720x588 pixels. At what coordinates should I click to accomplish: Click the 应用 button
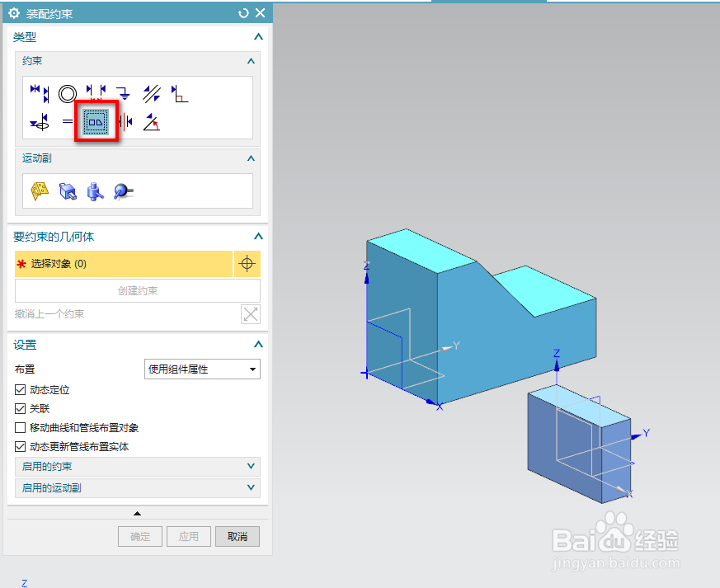pos(189,536)
